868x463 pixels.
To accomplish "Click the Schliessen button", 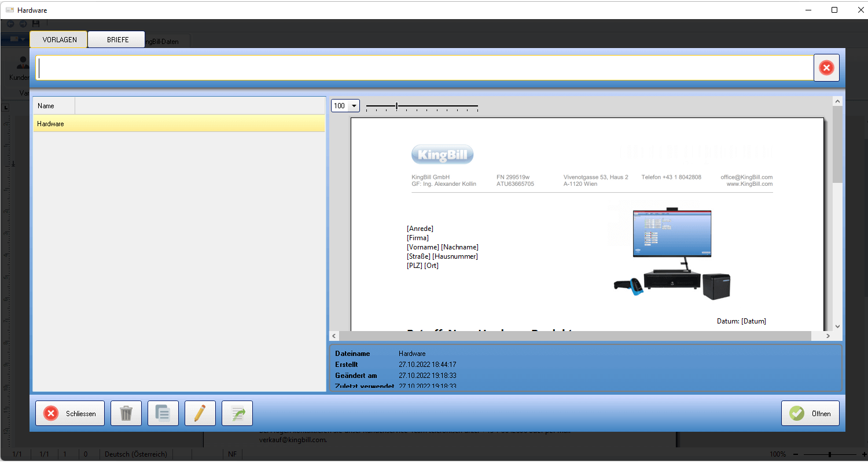I will click(x=70, y=413).
